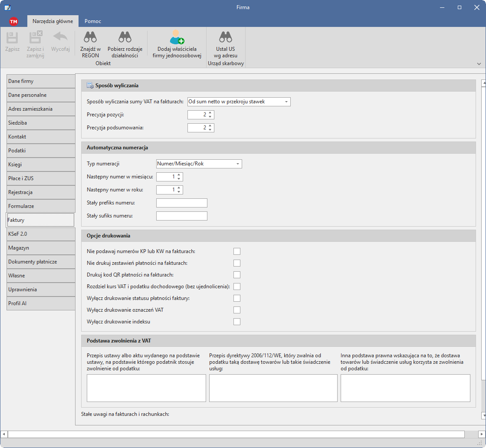The height and width of the screenshot is (448, 486).
Task: Collapse the ribbon with the chevron arrow
Action: click(479, 64)
